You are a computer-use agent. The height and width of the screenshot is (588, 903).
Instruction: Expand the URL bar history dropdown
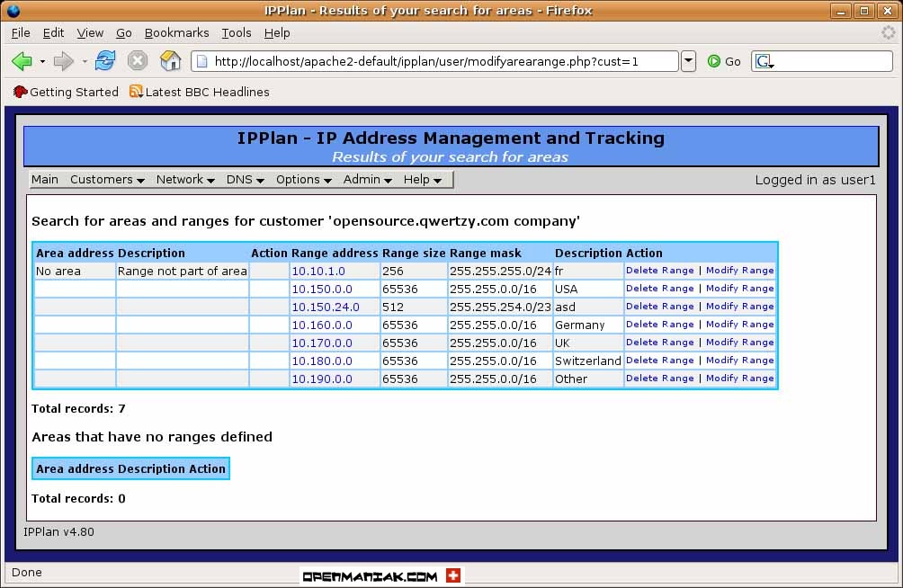688,61
